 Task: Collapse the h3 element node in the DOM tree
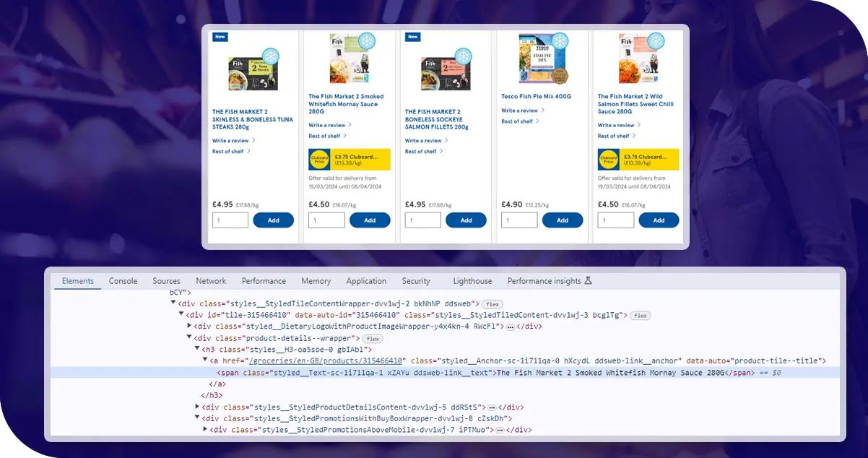tap(197, 350)
